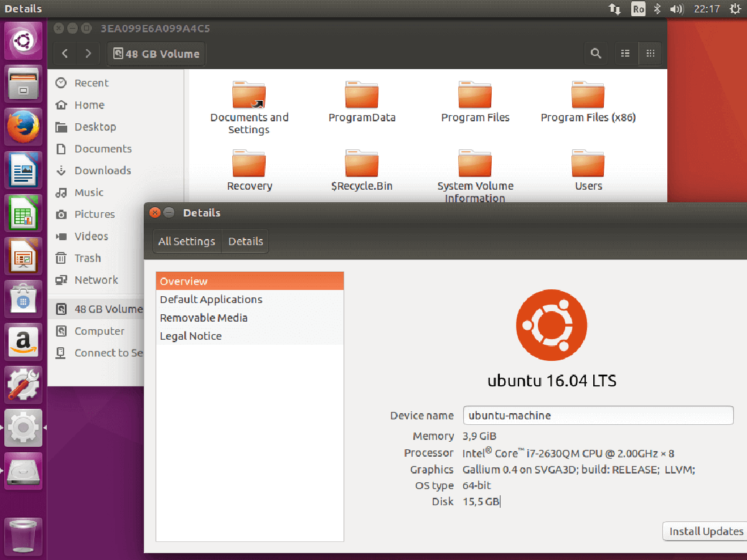Screen dimensions: 747x560
Task: Browse Network in Files sidebar
Action: pyautogui.click(x=96, y=280)
